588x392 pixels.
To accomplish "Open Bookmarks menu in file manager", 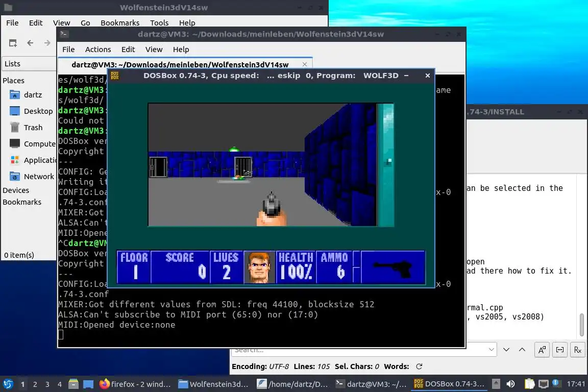I will (x=120, y=23).
